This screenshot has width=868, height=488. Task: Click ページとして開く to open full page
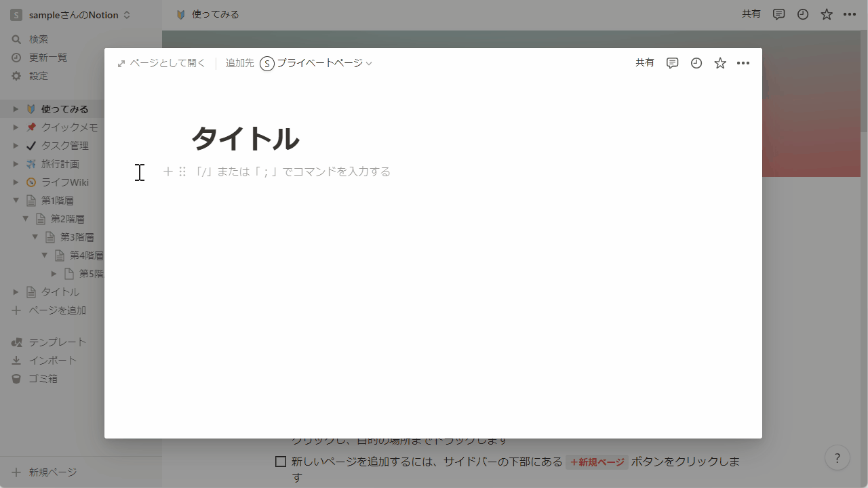[x=167, y=64]
